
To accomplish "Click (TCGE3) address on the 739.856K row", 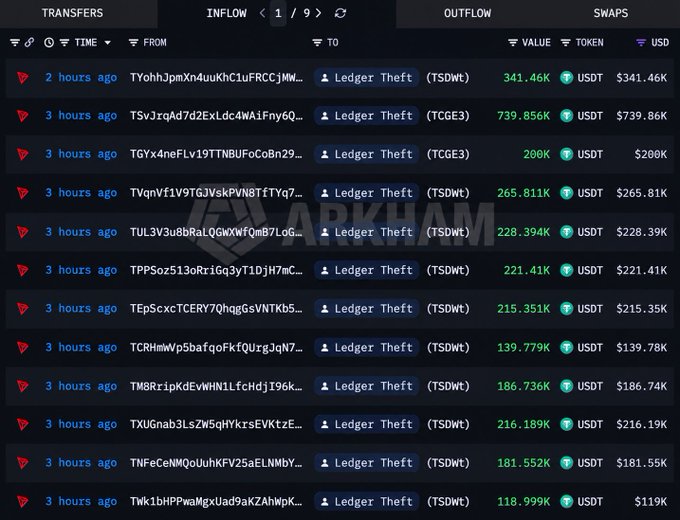I will tap(448, 116).
